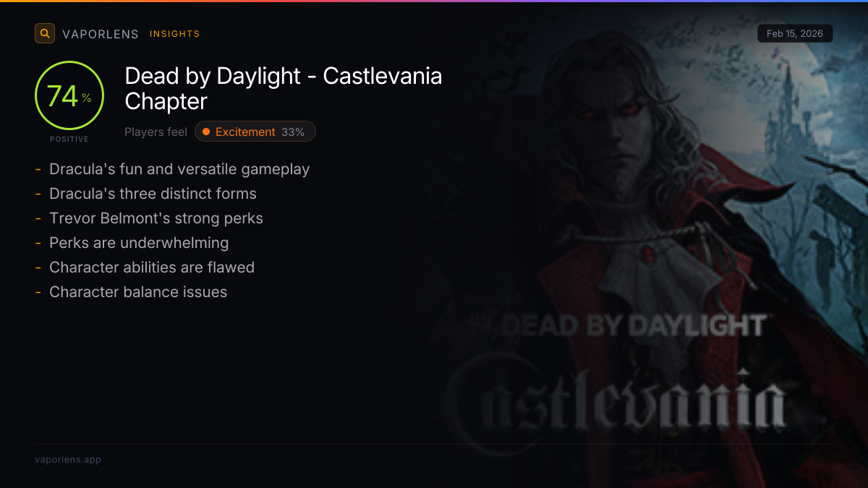The width and height of the screenshot is (868, 488).
Task: Click the "Perks are underwhelming" item
Action: (x=139, y=243)
